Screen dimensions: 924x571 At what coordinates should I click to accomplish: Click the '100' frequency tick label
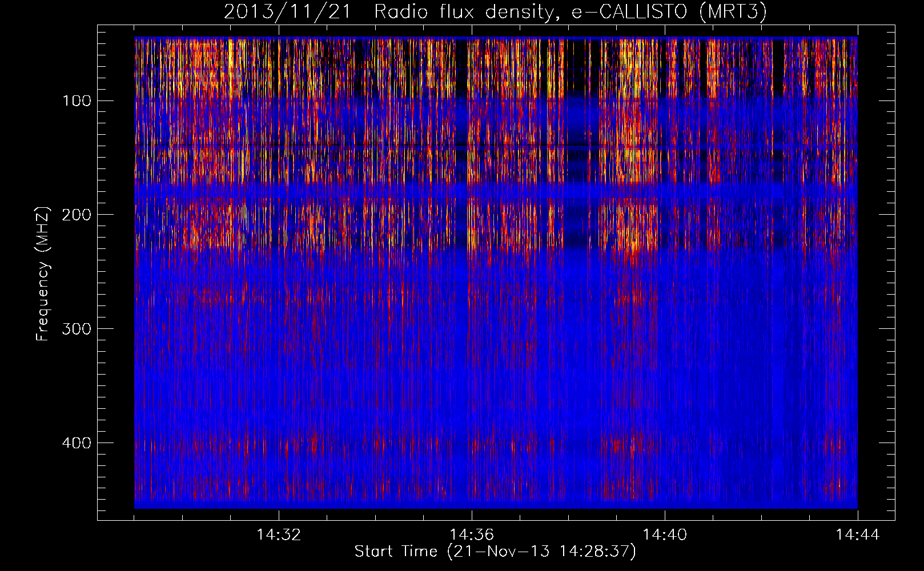pos(77,101)
